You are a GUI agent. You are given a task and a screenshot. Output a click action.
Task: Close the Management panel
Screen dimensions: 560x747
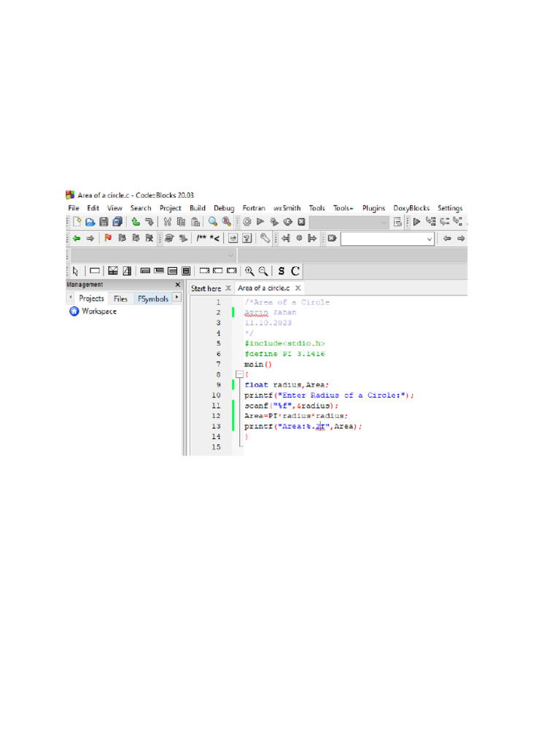coord(178,285)
